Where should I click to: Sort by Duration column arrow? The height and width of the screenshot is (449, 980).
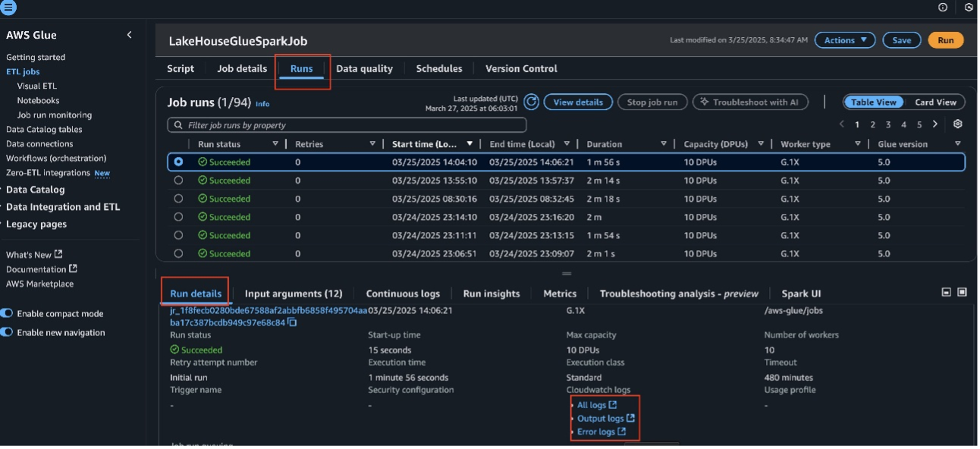point(664,143)
